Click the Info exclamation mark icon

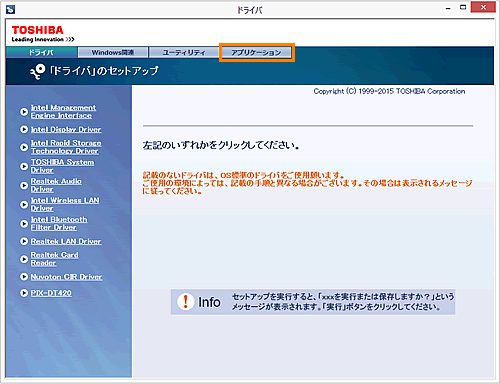pos(185,302)
